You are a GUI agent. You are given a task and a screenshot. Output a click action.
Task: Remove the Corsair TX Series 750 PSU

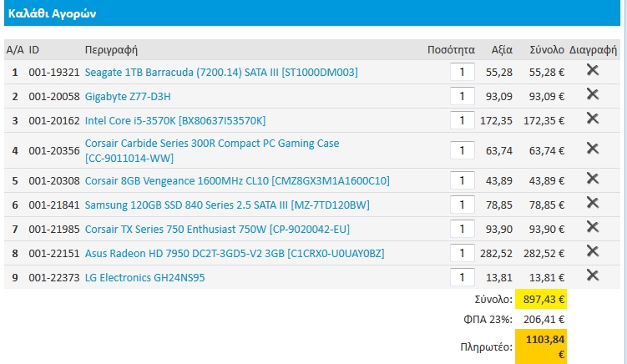593,227
